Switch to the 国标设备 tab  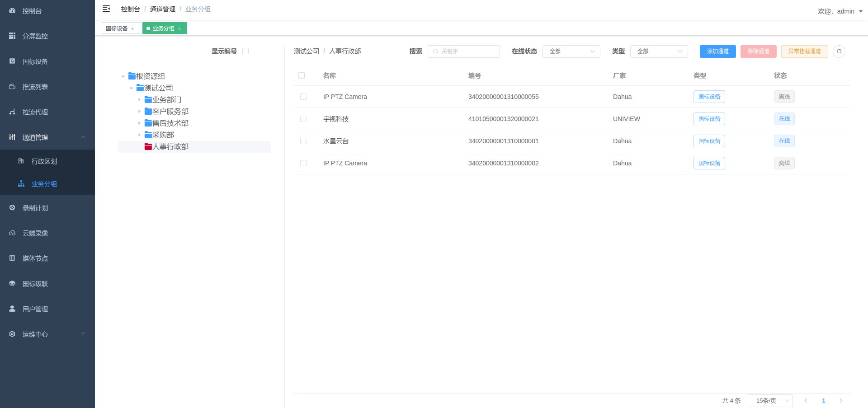coord(117,28)
